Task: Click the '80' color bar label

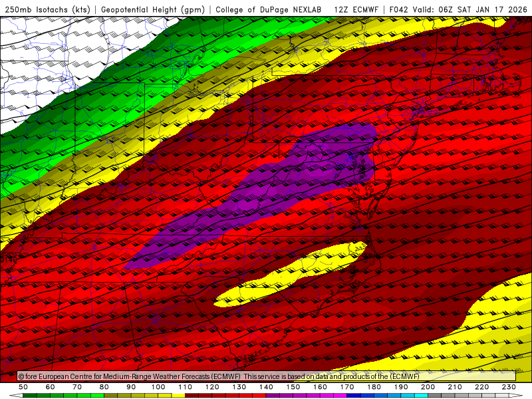Action: click(x=104, y=387)
